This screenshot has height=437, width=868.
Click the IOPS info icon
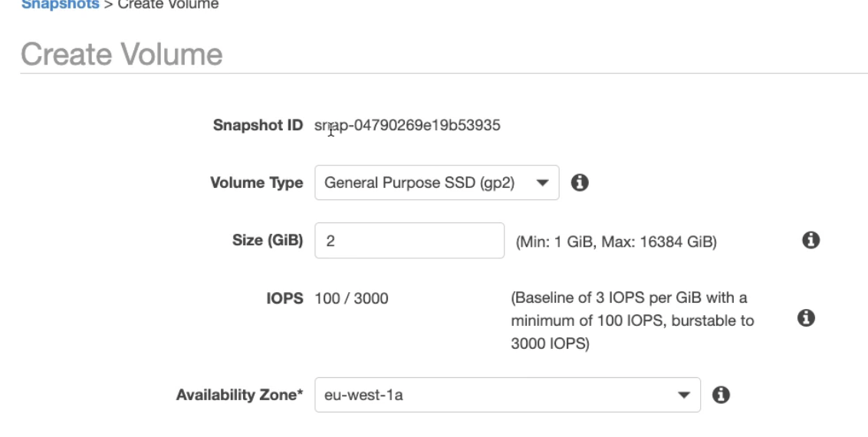tap(805, 317)
